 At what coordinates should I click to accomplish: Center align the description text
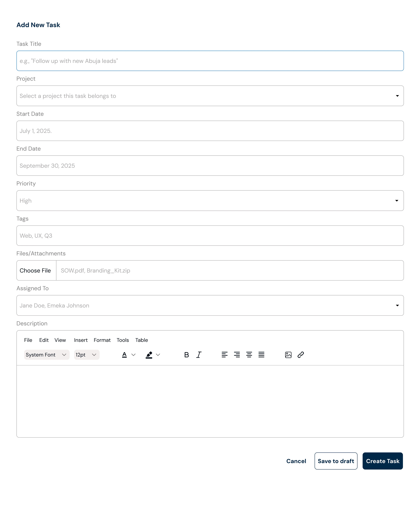(x=249, y=355)
